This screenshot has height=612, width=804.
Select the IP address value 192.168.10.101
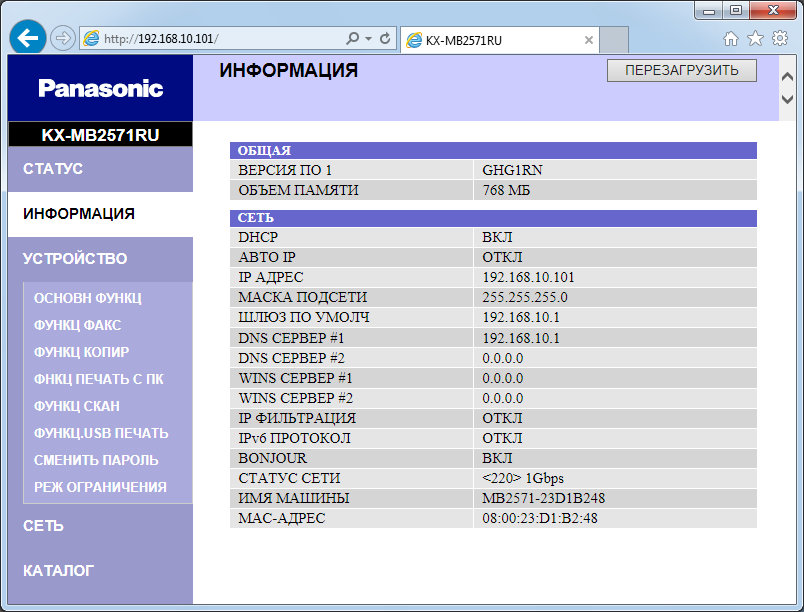(528, 277)
